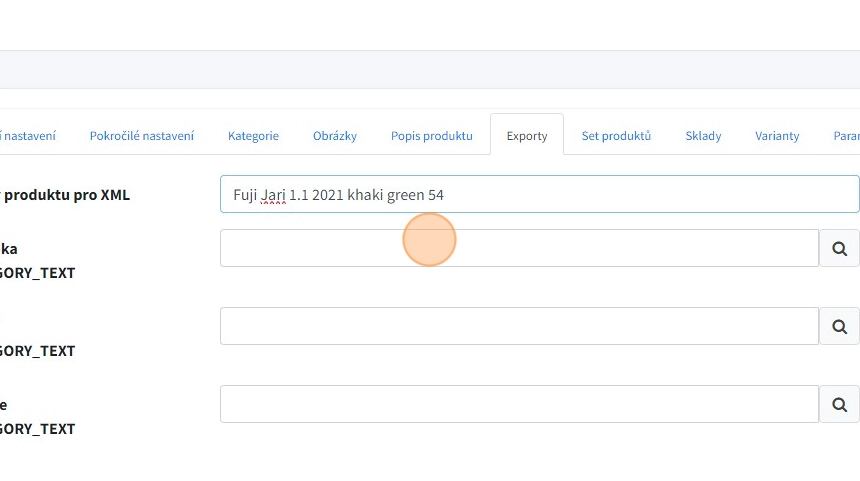Click the search icon beside the top category field
860x481 pixels.
click(x=839, y=248)
